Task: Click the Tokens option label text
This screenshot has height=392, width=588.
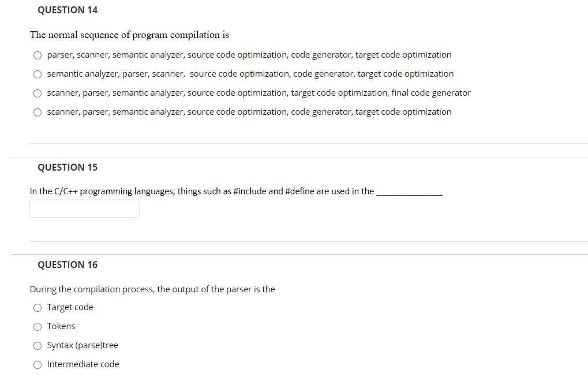Action: coord(61,326)
